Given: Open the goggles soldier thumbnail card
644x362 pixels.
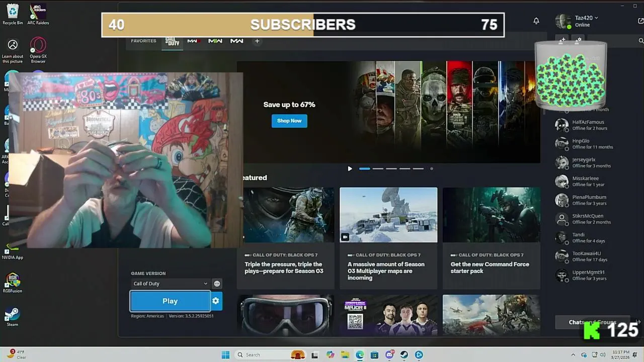Looking at the screenshot, I should click(285, 315).
